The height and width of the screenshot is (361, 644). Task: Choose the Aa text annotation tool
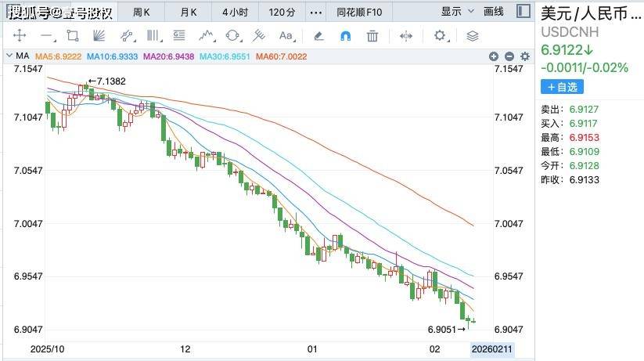click(x=286, y=36)
